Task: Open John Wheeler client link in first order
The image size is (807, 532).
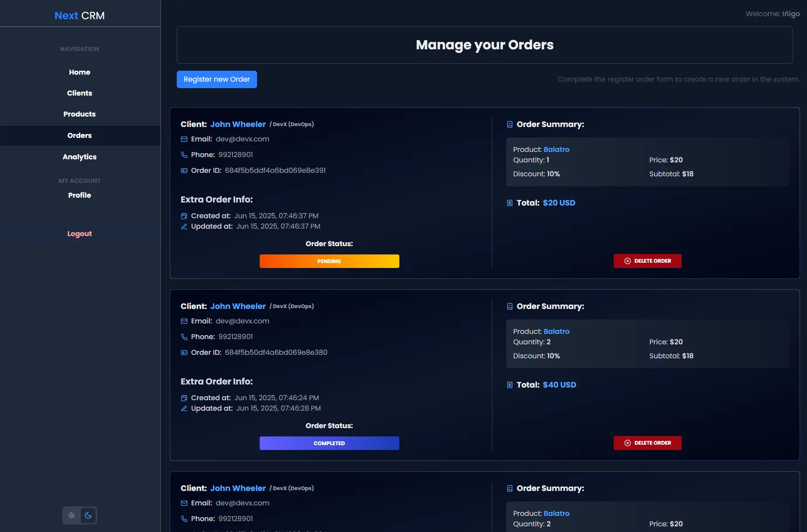Action: point(238,124)
